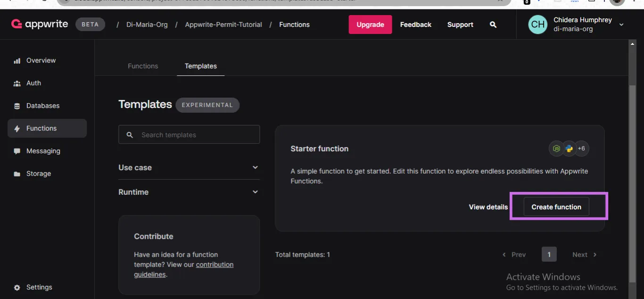Open the Feedback menu
The height and width of the screenshot is (299, 644).
[416, 25]
